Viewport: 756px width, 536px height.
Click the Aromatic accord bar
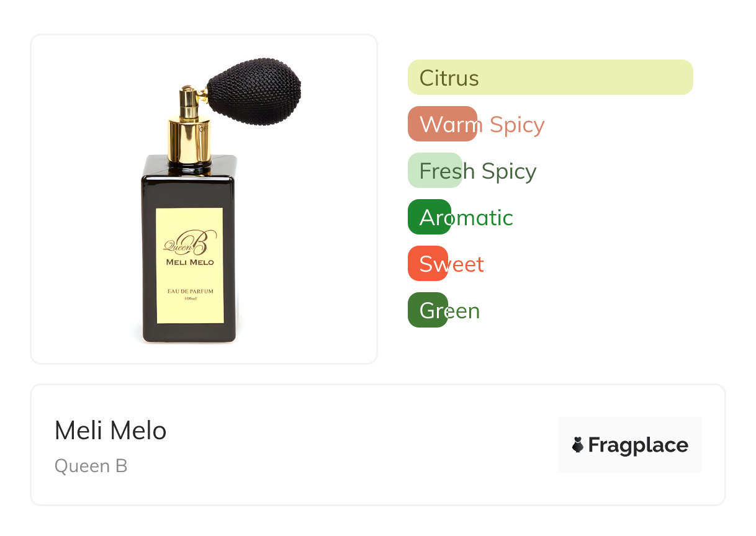(429, 217)
